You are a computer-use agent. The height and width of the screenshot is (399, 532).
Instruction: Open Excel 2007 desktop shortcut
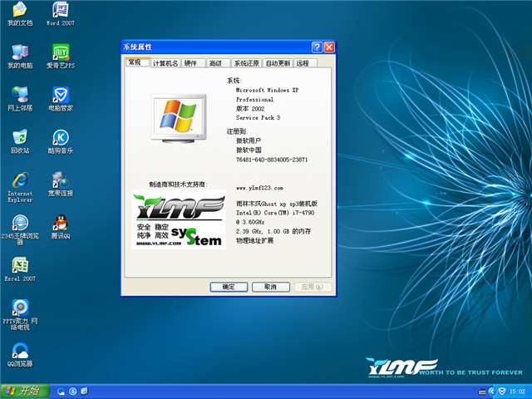(x=20, y=269)
